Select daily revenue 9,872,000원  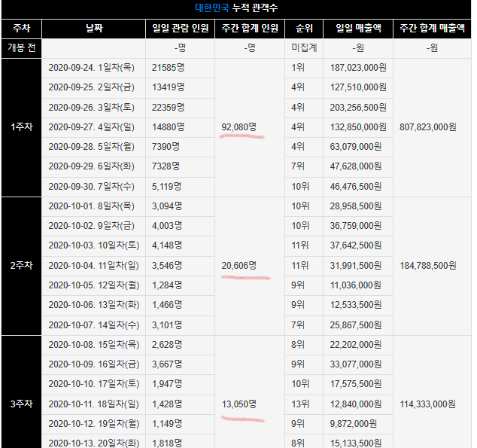[354, 424]
